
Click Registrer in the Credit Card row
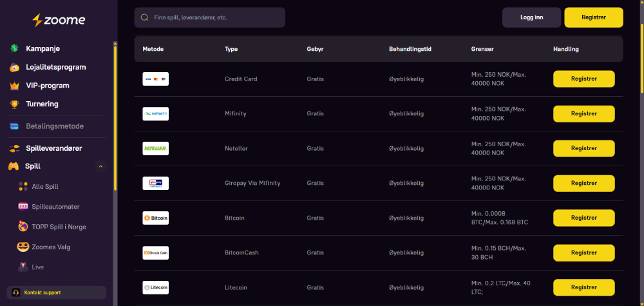[x=583, y=79]
